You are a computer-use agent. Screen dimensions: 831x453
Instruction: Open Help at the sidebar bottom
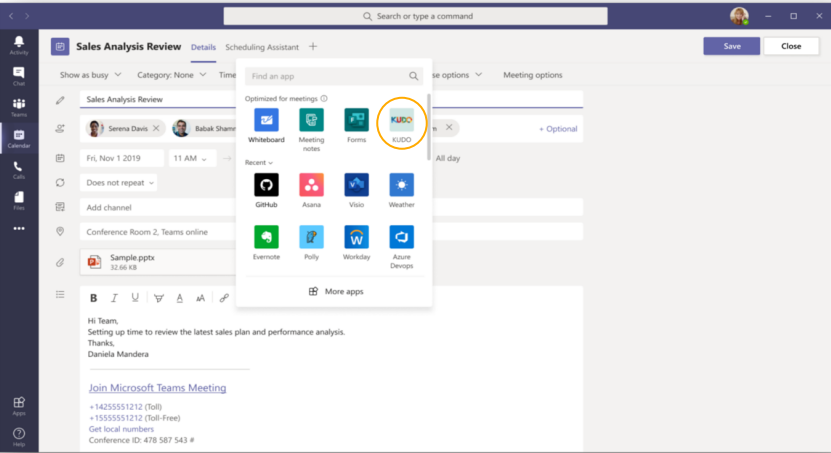tap(19, 437)
